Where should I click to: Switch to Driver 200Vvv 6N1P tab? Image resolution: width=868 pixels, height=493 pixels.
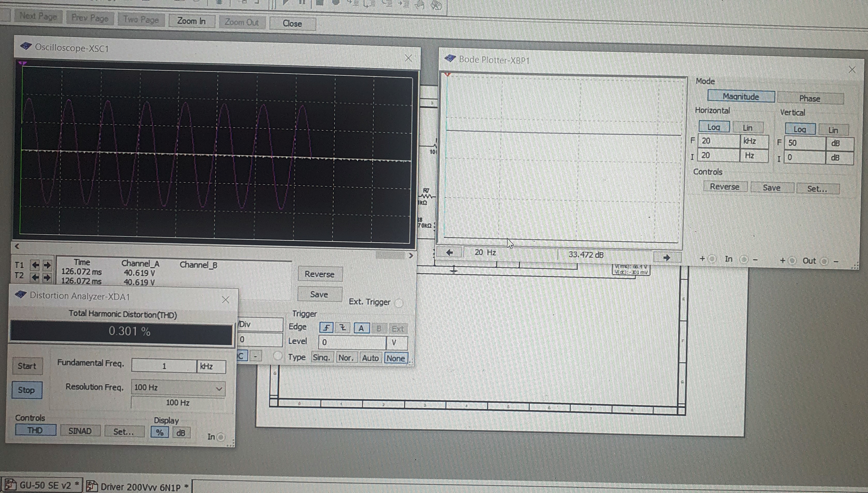pos(138,487)
